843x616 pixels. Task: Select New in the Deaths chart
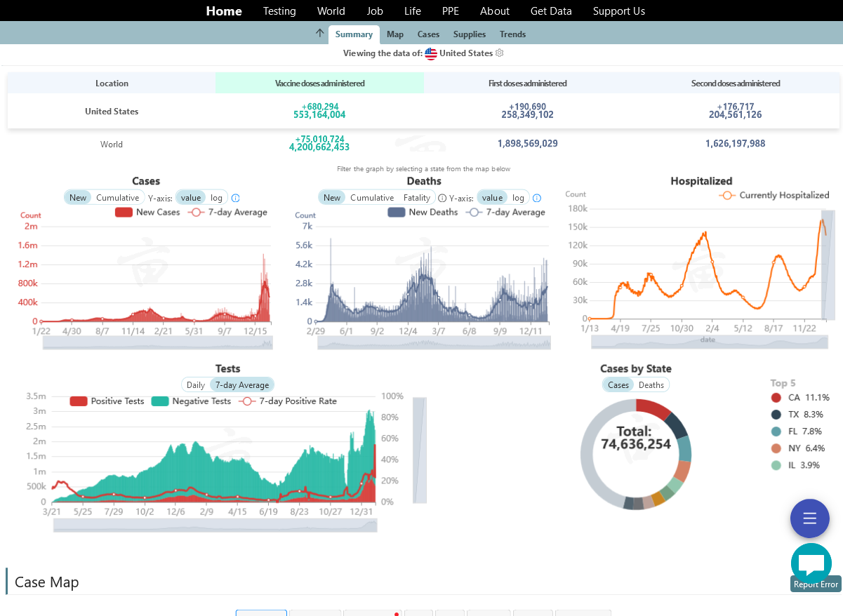point(332,198)
